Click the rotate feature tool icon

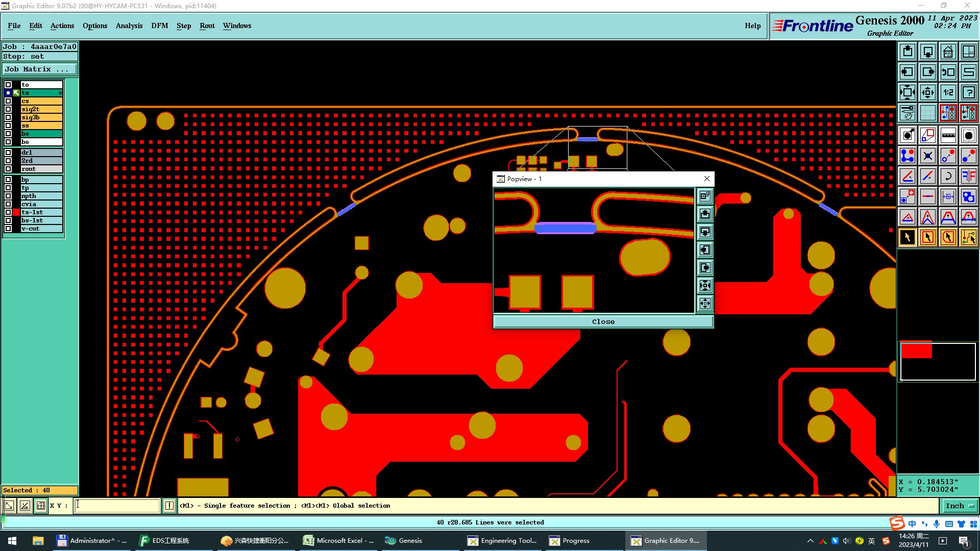[x=948, y=176]
